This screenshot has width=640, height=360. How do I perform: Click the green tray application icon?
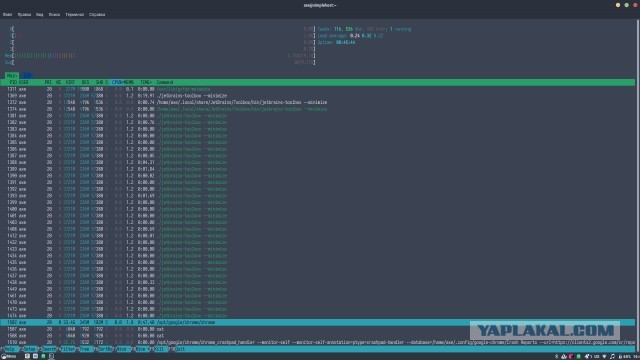[x=579, y=356]
